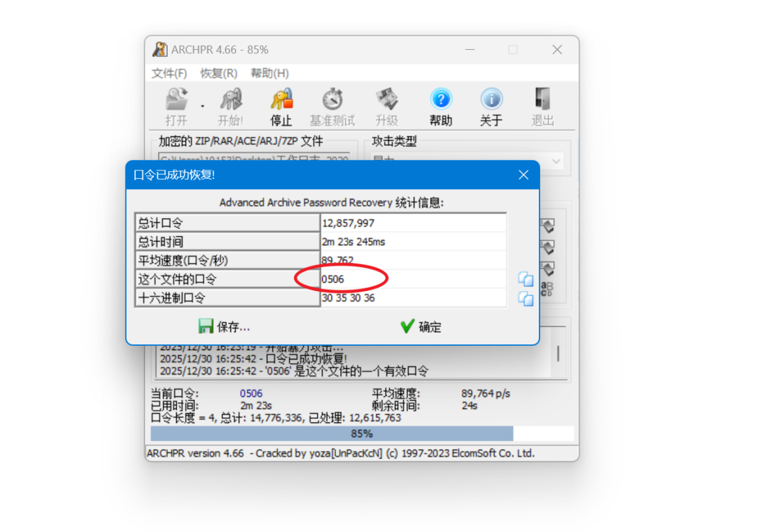Click the total time value 2m 23s 245ms
Image resolution: width=780 pixels, height=532 pixels.
(x=413, y=242)
